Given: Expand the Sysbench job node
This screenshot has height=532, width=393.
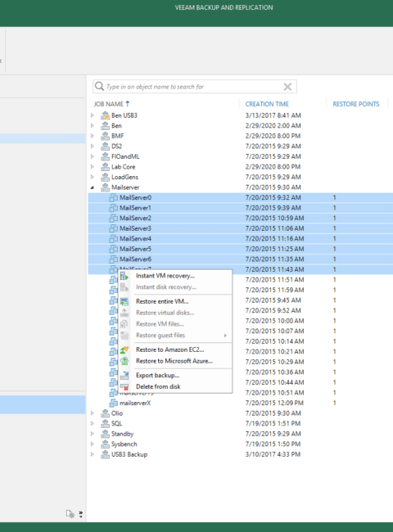Looking at the screenshot, I should click(x=93, y=444).
